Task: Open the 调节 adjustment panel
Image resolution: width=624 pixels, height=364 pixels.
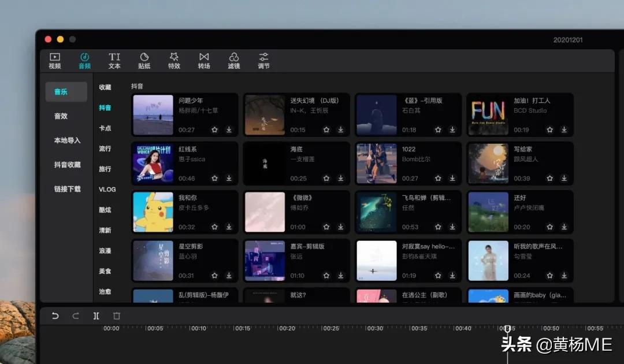Action: click(x=263, y=61)
